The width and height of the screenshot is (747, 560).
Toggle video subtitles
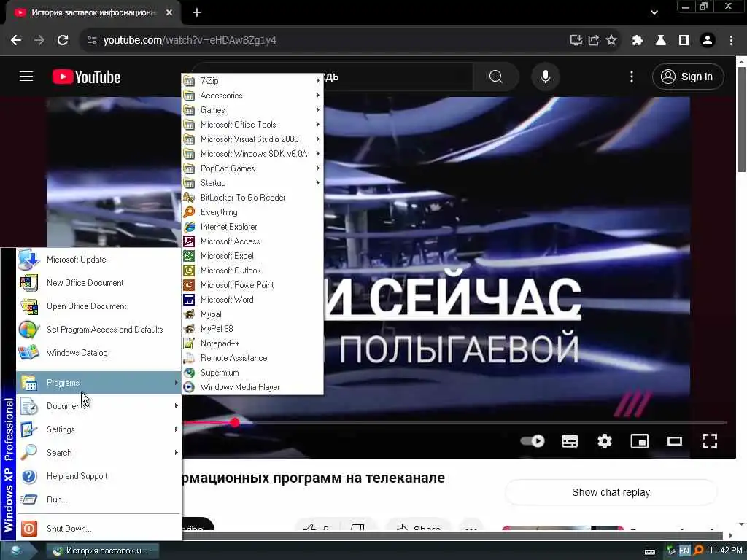tap(570, 441)
